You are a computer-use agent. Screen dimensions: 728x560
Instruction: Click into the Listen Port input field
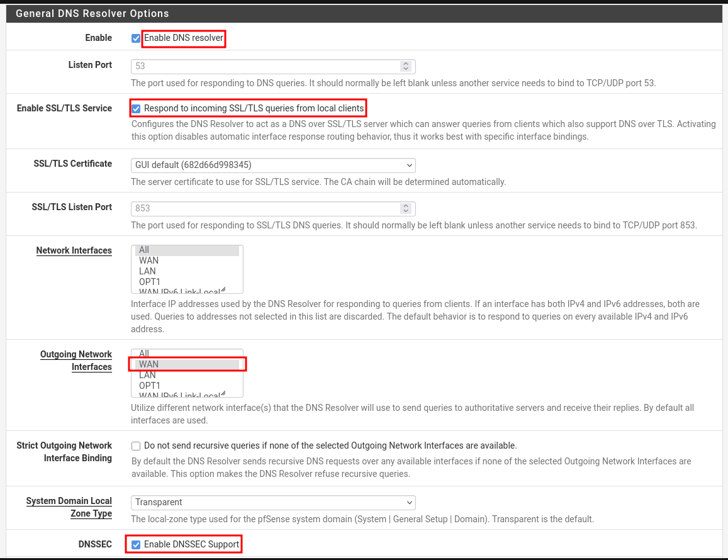coord(264,66)
